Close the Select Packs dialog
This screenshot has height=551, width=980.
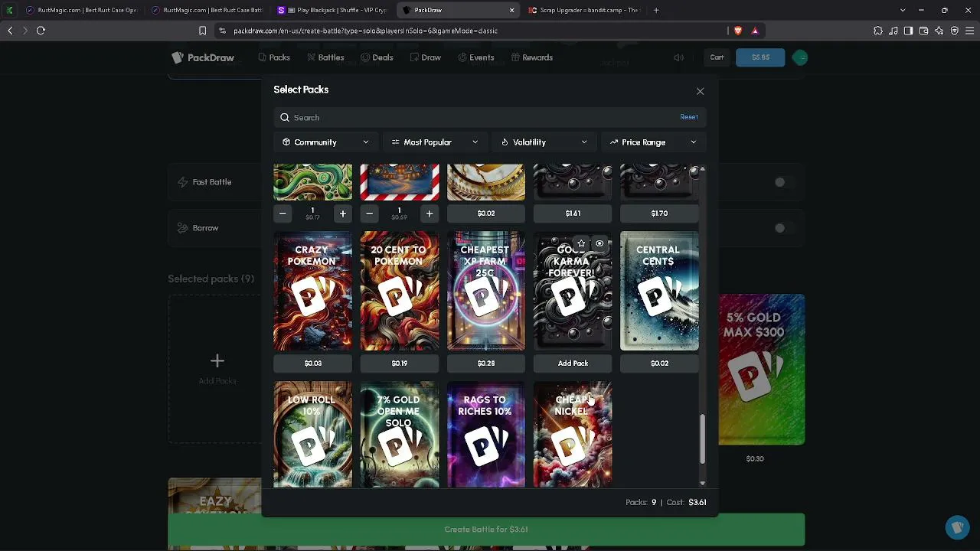[x=700, y=91]
